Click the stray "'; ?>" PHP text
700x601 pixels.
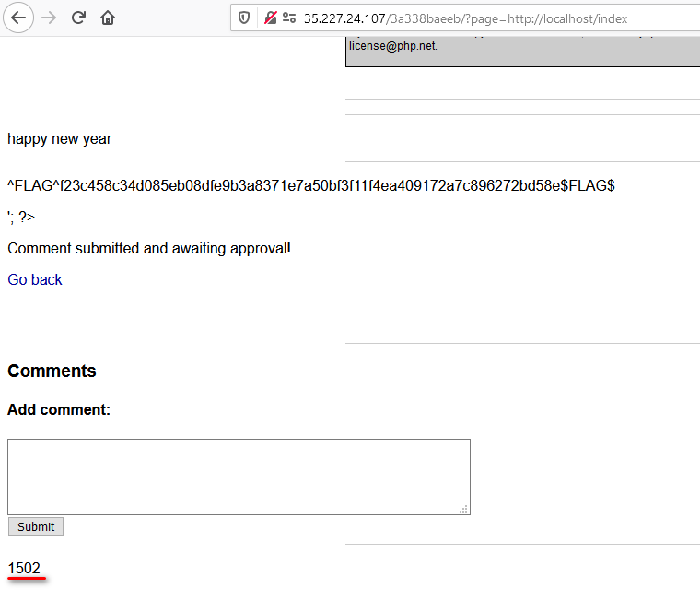(x=21, y=217)
